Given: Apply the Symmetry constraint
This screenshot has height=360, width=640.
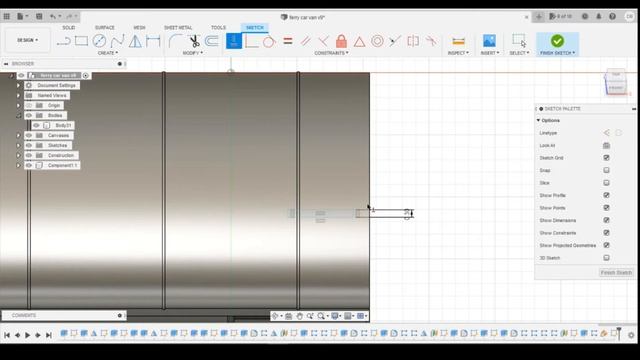Looking at the screenshot, I should point(413,41).
